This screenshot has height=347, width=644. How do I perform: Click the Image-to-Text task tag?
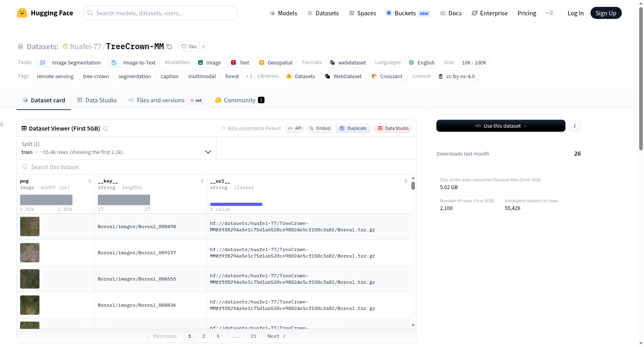133,62
